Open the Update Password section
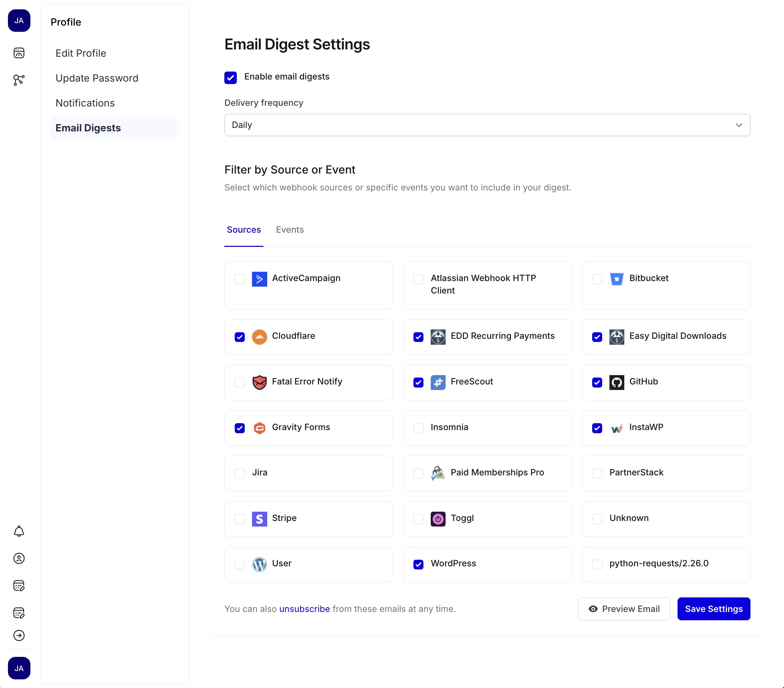This screenshot has height=688, width=784. pos(97,78)
